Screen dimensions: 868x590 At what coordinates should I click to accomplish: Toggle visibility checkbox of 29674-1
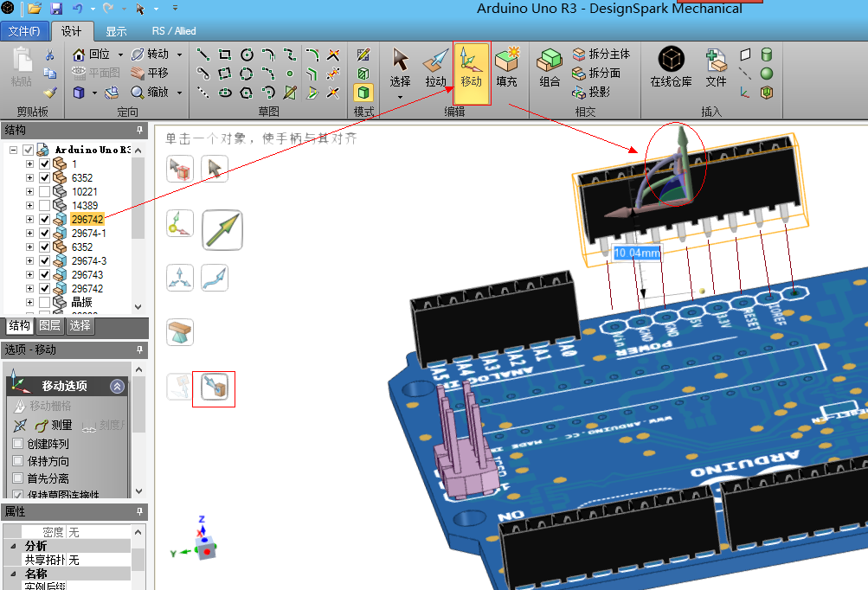click(x=45, y=233)
